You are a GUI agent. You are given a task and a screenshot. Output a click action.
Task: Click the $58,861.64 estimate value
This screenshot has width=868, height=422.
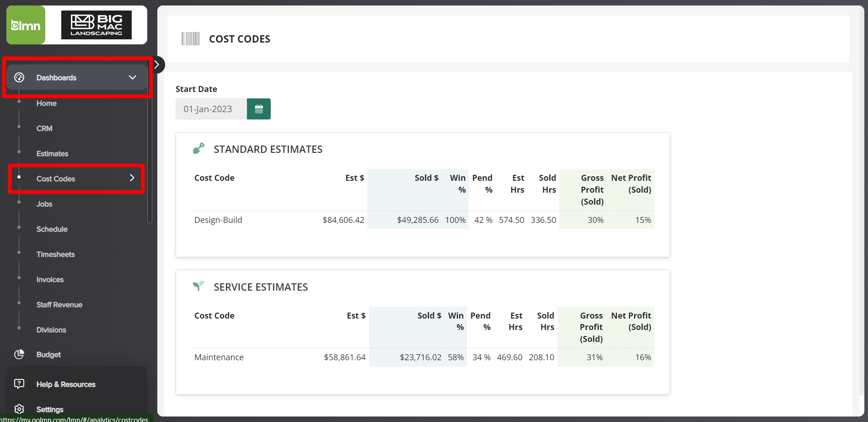pyautogui.click(x=345, y=357)
